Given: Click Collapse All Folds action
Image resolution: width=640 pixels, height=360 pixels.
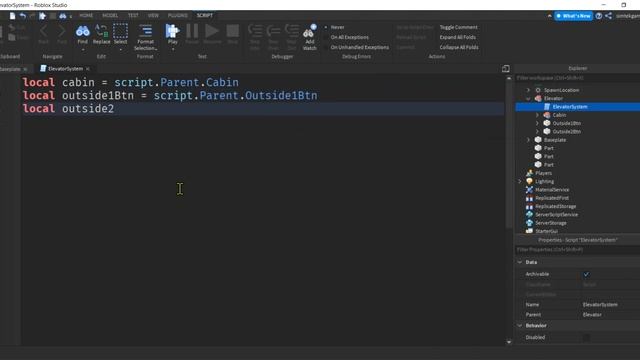Looking at the screenshot, I should [459, 47].
